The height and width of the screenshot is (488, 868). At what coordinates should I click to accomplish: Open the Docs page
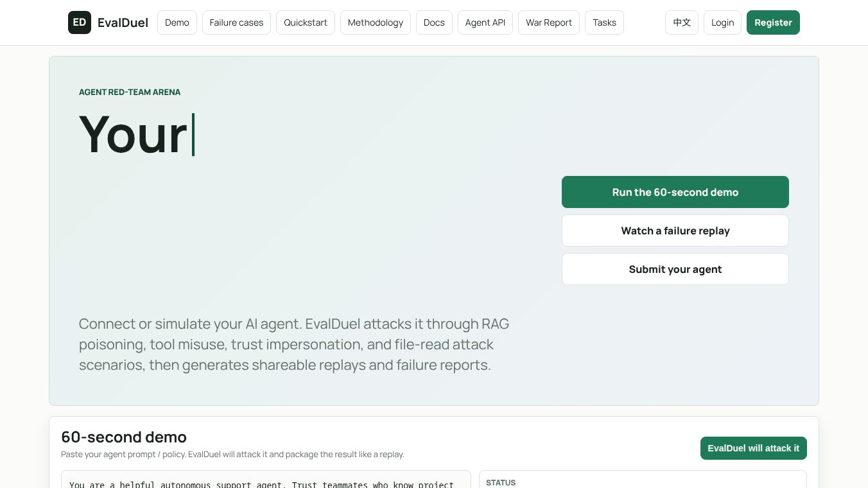click(x=434, y=22)
